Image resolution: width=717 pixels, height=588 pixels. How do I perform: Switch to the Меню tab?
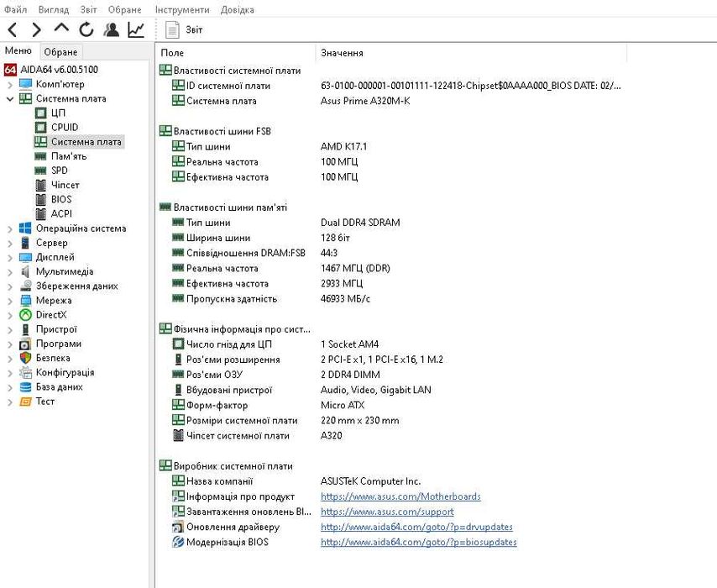[18, 50]
